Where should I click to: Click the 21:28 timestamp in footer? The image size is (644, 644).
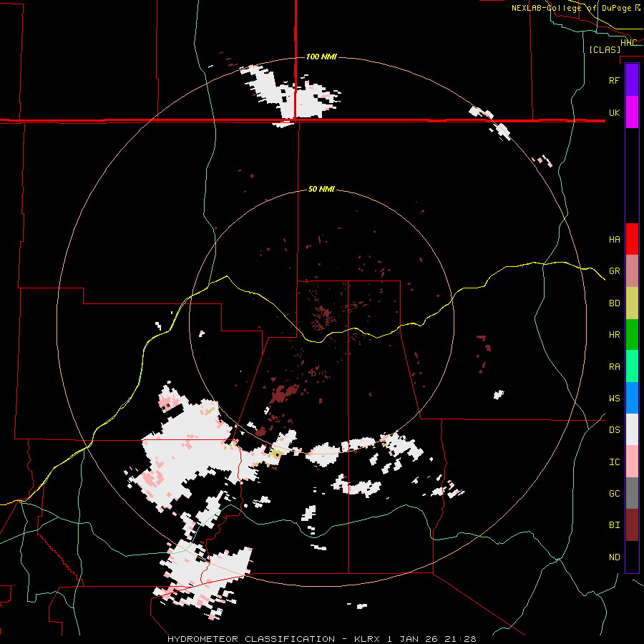460,639
